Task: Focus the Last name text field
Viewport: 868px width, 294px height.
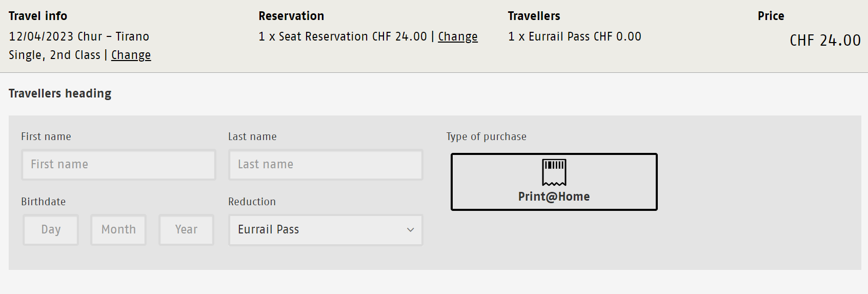Action: pos(326,165)
